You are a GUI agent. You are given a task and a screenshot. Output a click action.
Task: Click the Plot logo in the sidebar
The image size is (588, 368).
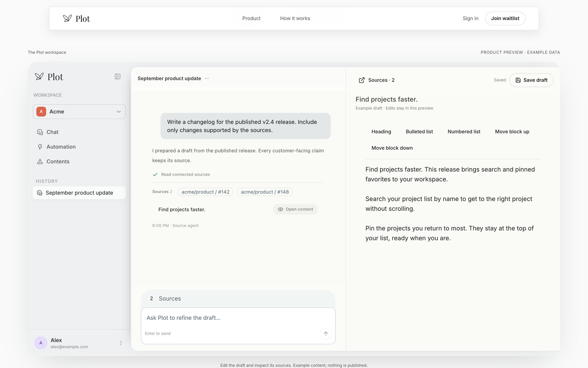coord(49,77)
